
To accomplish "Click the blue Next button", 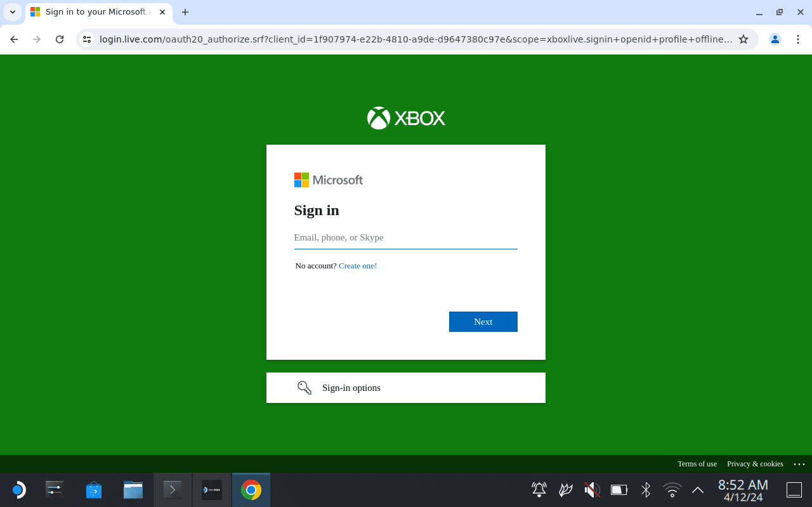I will pyautogui.click(x=483, y=322).
